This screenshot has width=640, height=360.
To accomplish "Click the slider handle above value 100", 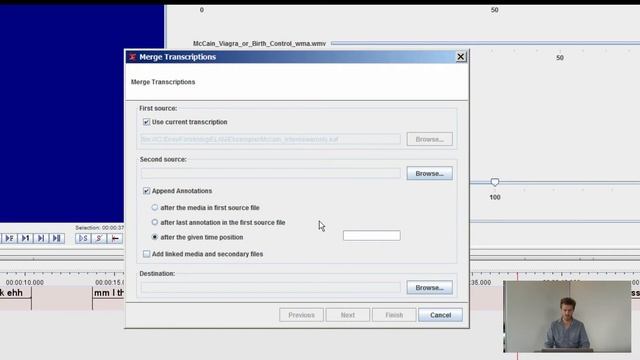I will pos(495,182).
